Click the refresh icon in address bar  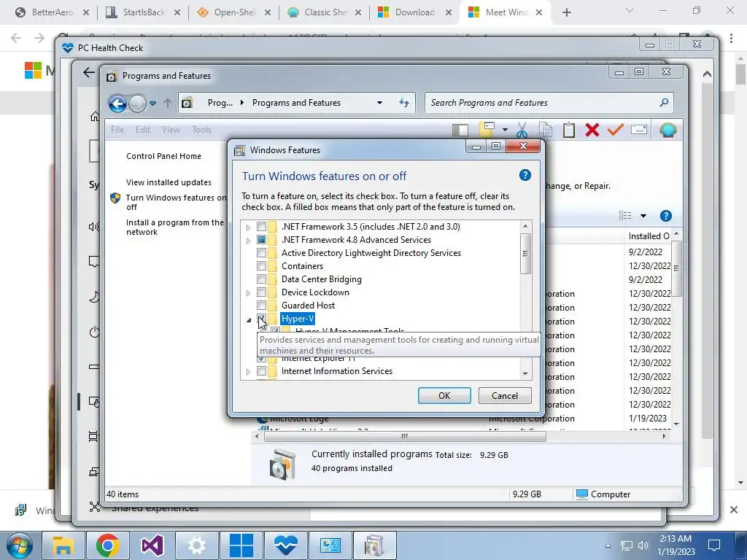point(404,102)
